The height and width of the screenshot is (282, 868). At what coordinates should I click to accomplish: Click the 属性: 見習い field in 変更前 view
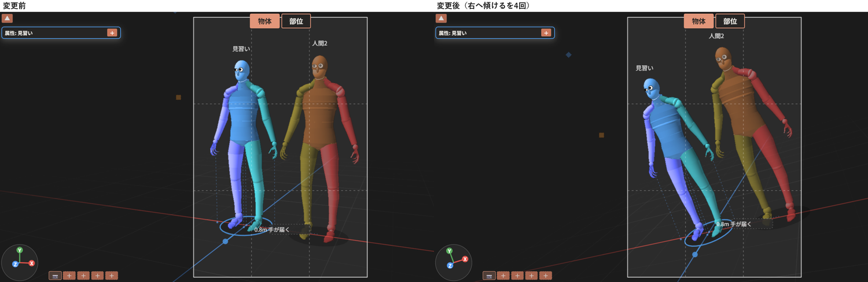point(61,33)
